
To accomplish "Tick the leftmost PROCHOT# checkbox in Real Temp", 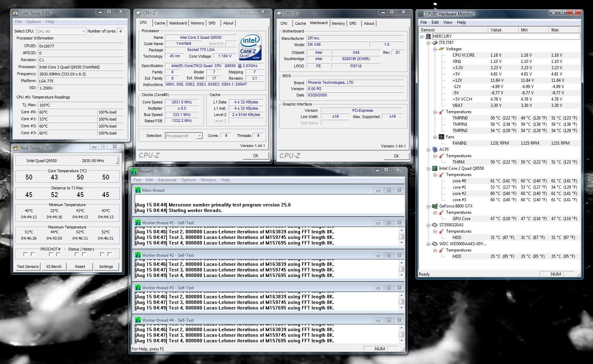I will coord(25,254).
